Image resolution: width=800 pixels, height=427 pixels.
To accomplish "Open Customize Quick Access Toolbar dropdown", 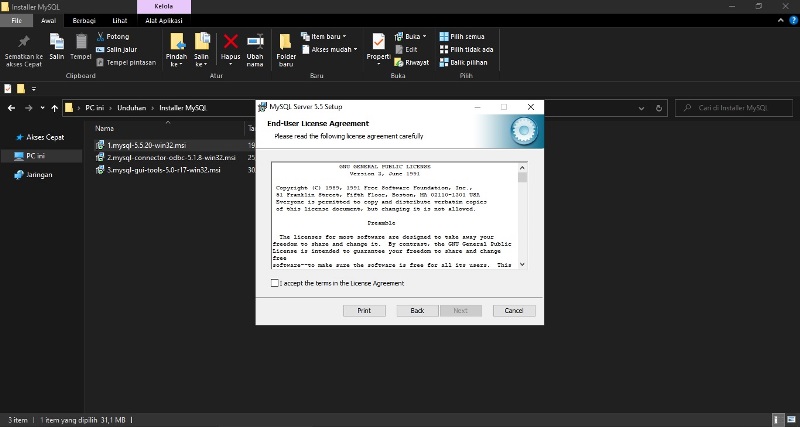I will 34,89.
